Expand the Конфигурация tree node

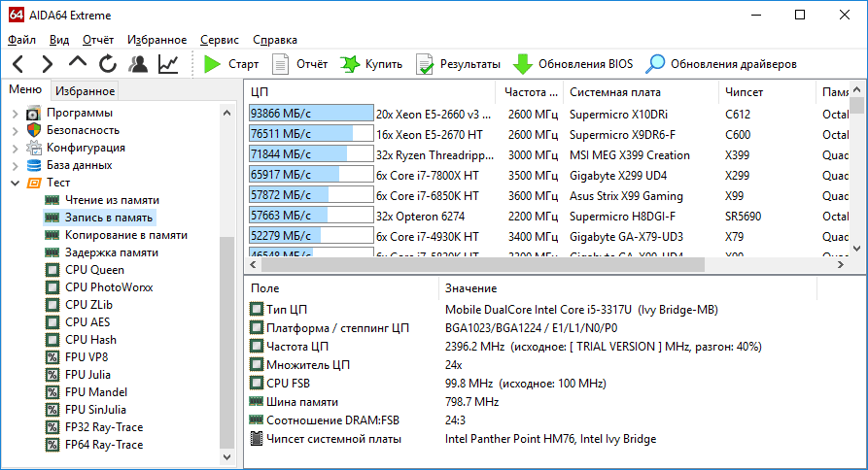(15, 149)
